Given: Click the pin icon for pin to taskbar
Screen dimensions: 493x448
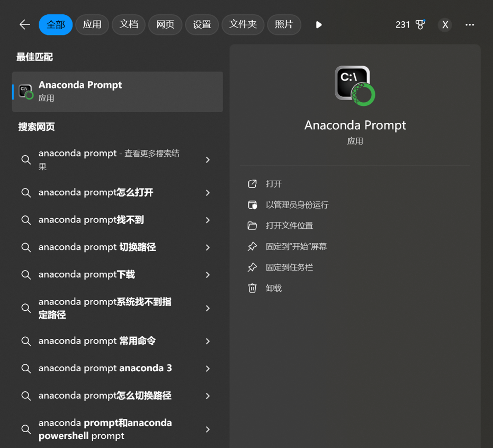Looking at the screenshot, I should pos(252,267).
